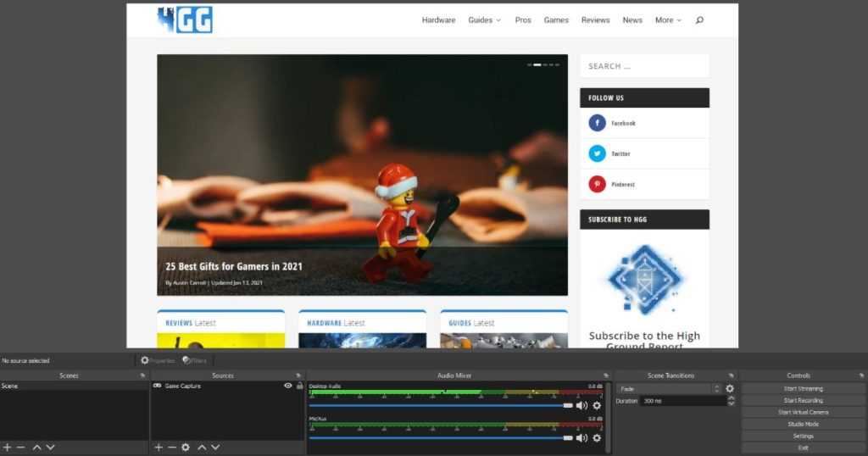Viewport: 868px width, 456px height.
Task: Select Game Capture in Sources list
Action: [182, 386]
